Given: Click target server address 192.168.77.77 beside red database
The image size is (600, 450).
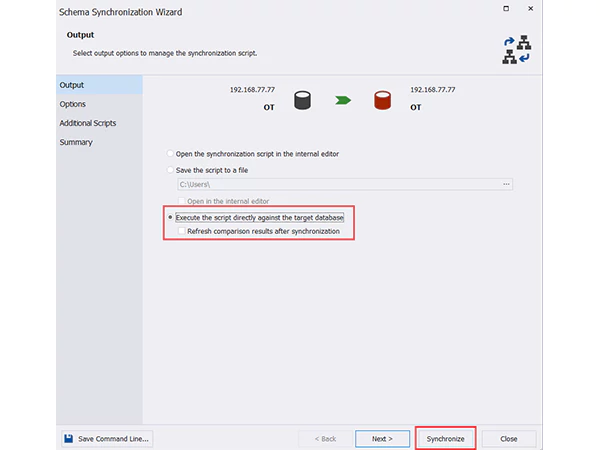Looking at the screenshot, I should [x=433, y=90].
